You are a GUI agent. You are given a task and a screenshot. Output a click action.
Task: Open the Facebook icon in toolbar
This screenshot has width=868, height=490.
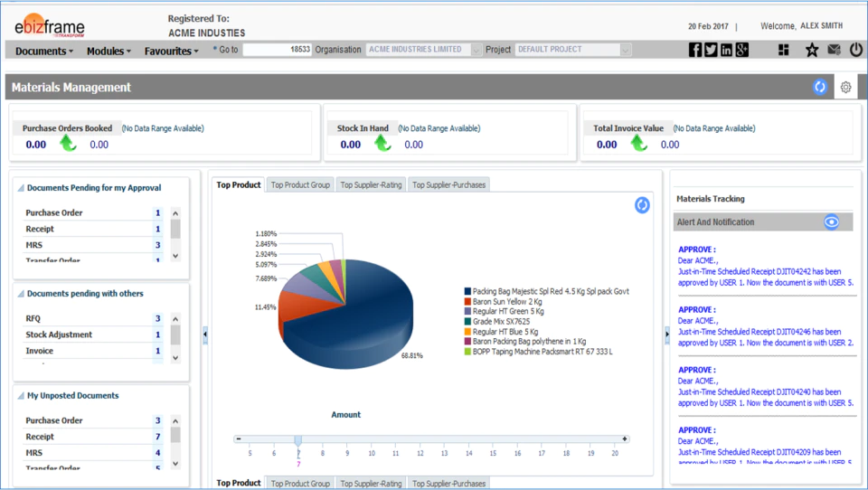tap(694, 50)
